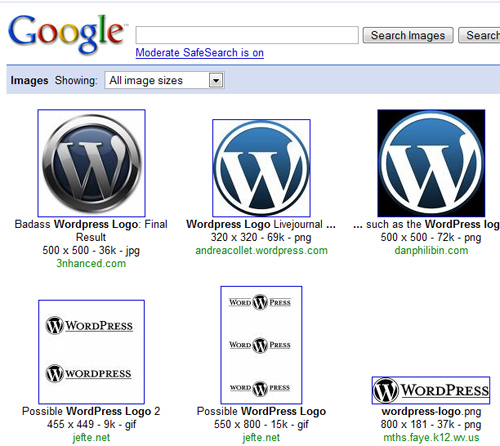This screenshot has height=446, width=500.
Task: Click the 500 x 500 - 36k - jpg text
Action: click(91, 250)
